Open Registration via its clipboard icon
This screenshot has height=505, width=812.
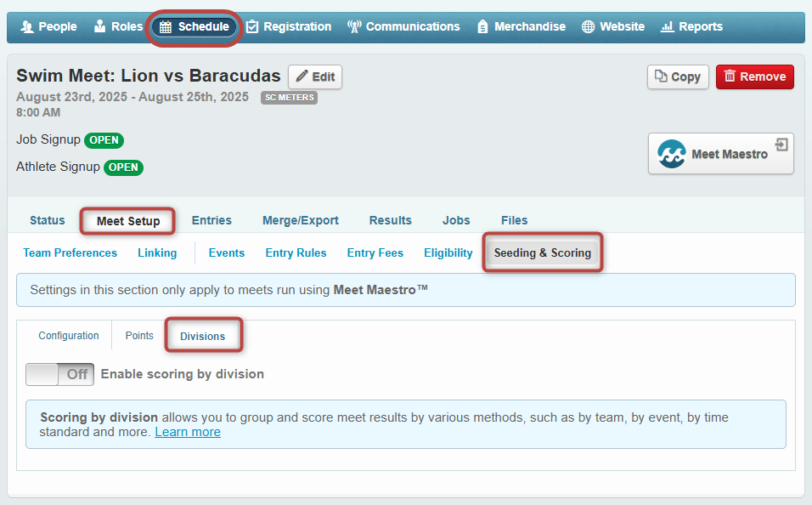[x=252, y=27]
